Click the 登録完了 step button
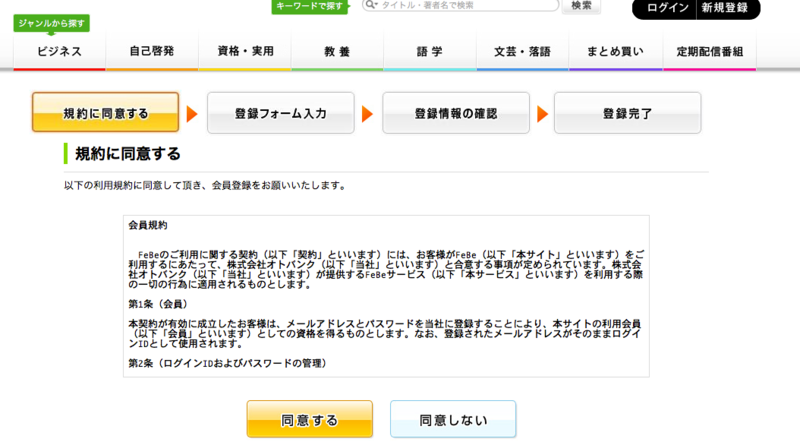This screenshot has height=442, width=800. (628, 113)
